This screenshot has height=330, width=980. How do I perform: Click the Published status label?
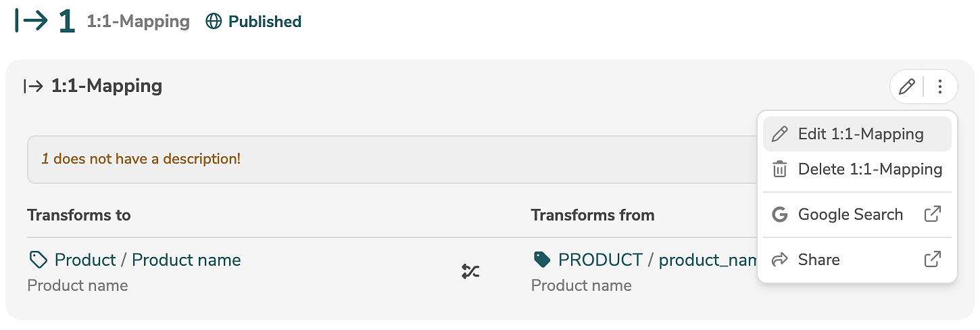pyautogui.click(x=265, y=22)
